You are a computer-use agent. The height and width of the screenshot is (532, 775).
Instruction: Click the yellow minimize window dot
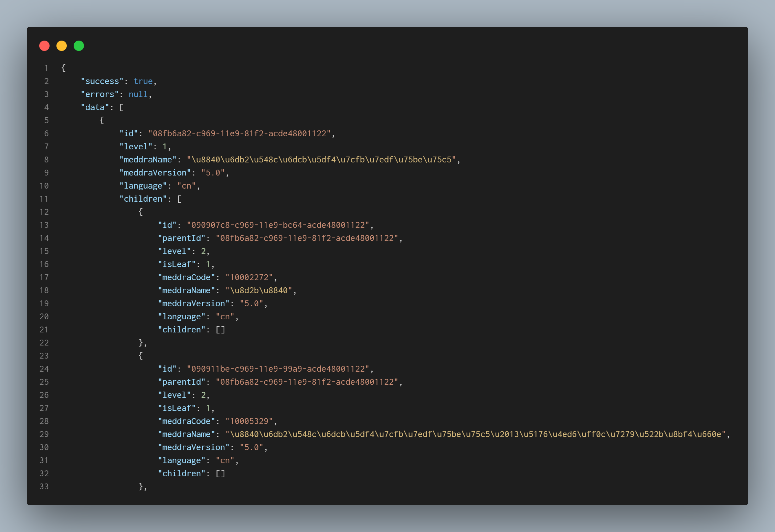[62, 46]
